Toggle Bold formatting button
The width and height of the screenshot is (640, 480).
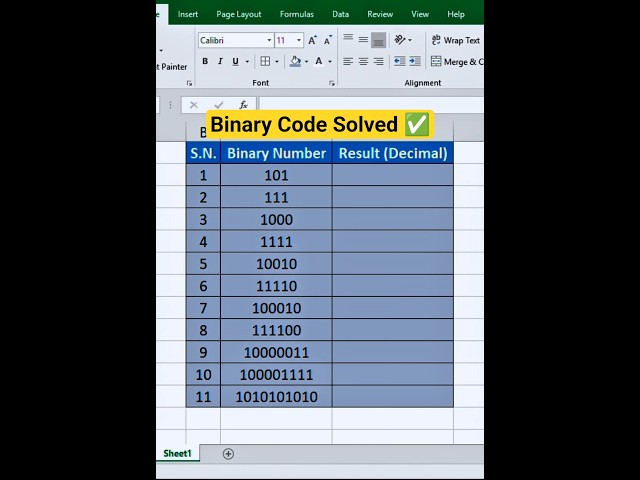[205, 61]
